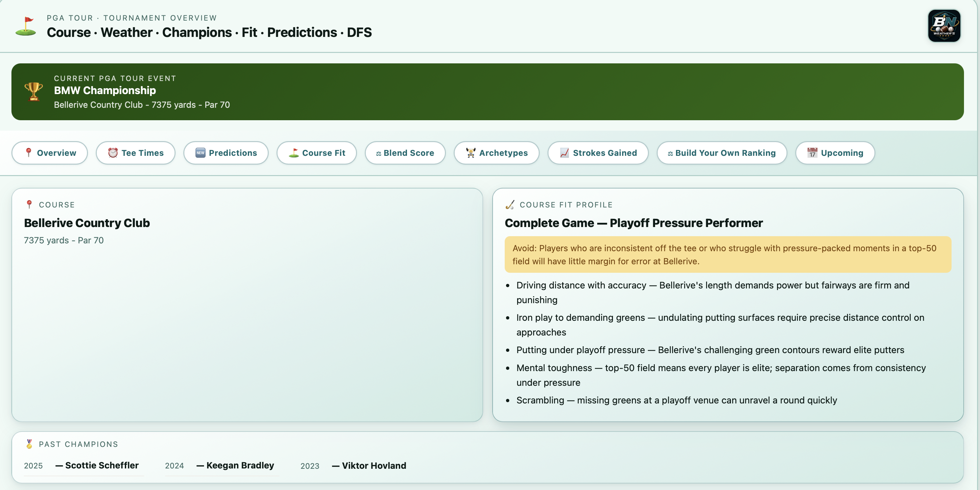Click the calendar icon on Upcoming
Screen dimensions: 980x490
[812, 153]
